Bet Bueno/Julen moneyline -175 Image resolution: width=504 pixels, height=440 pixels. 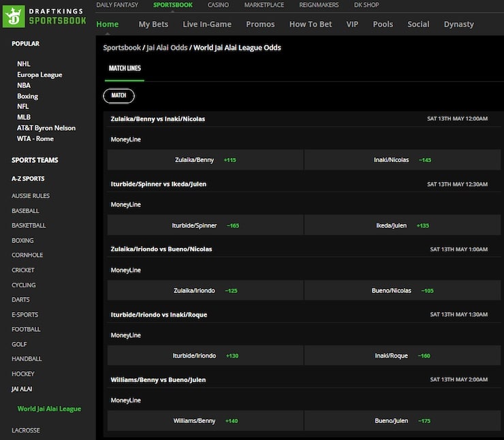403,421
